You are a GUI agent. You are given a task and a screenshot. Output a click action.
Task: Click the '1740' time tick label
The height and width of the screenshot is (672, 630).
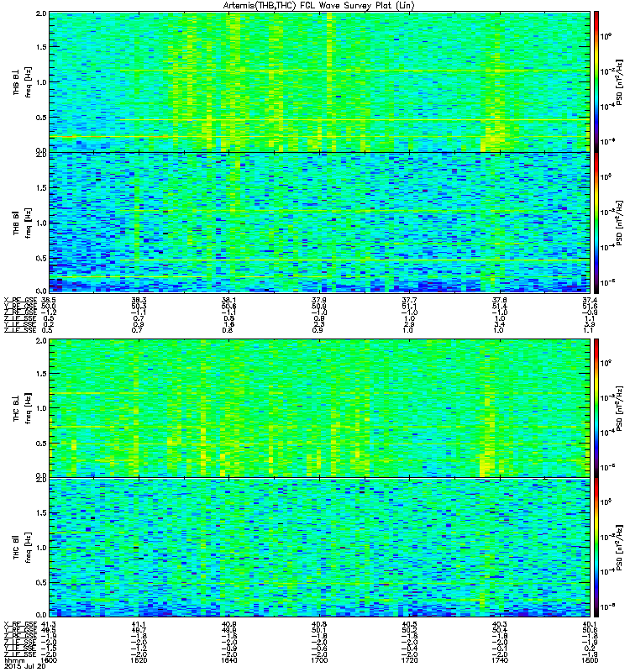[x=500, y=660]
